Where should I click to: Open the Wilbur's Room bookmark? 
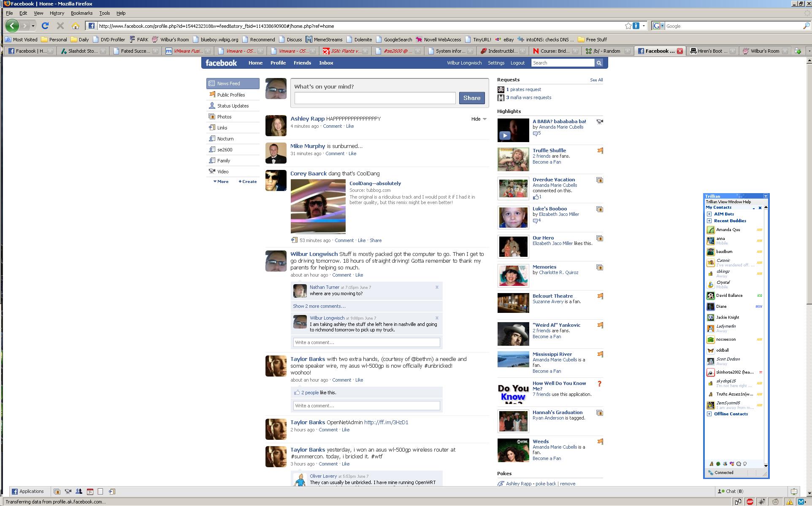tap(171, 40)
